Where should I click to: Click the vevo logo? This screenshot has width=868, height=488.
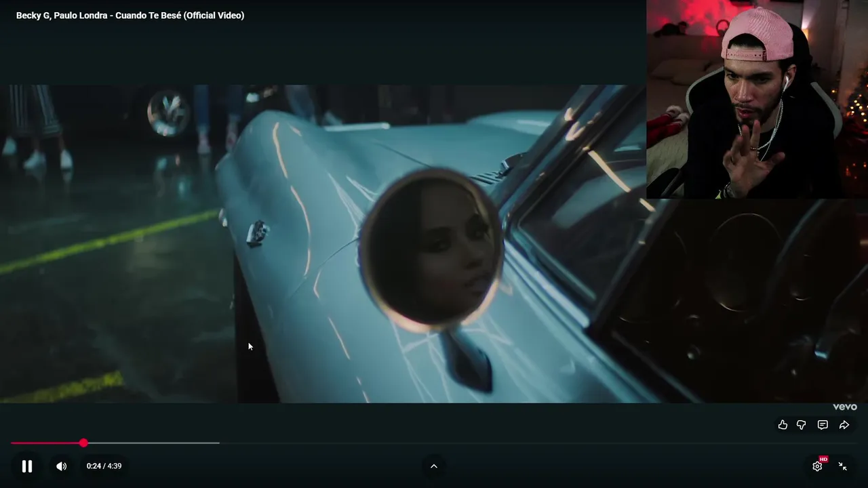coord(845,407)
